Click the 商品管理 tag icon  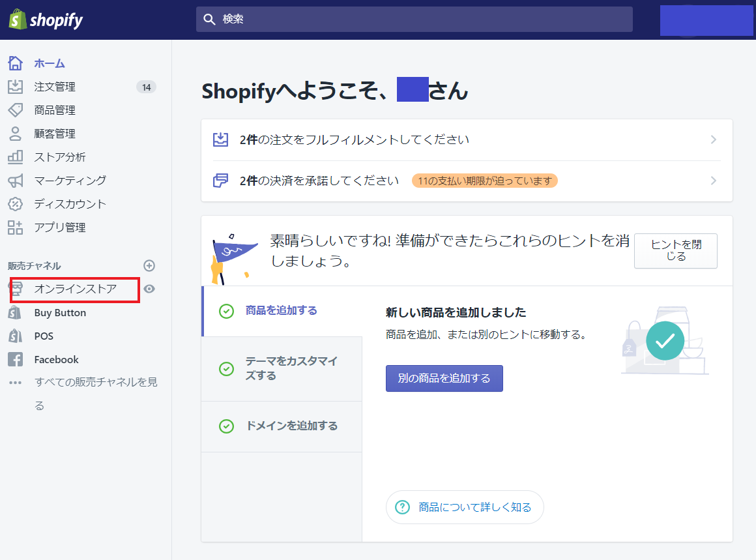(x=16, y=110)
